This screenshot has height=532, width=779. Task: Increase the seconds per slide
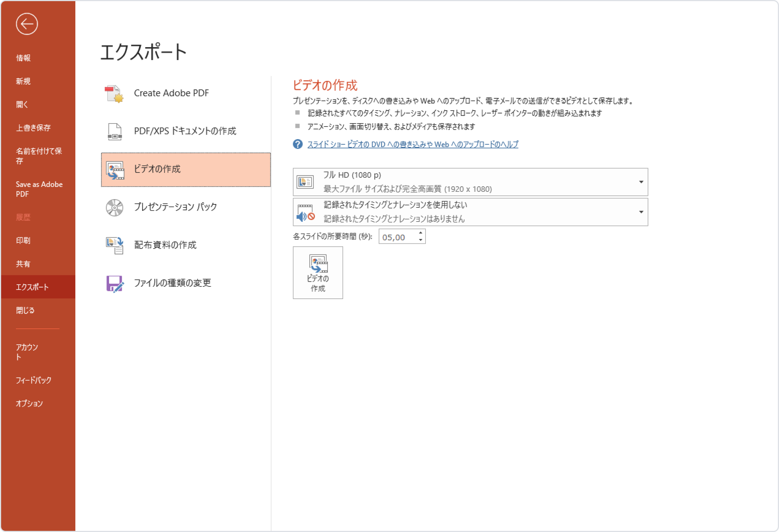420,233
